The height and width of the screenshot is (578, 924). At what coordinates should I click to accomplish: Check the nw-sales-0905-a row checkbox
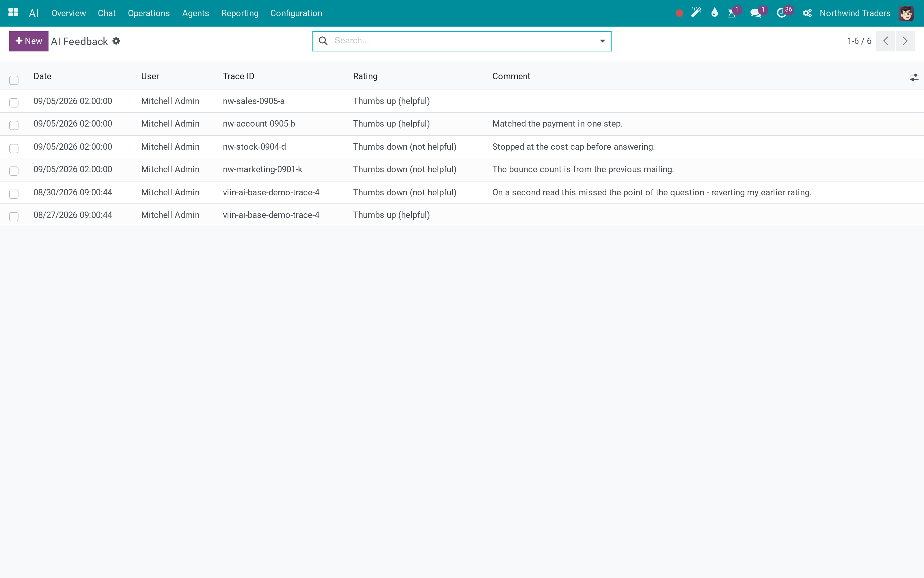pos(14,102)
